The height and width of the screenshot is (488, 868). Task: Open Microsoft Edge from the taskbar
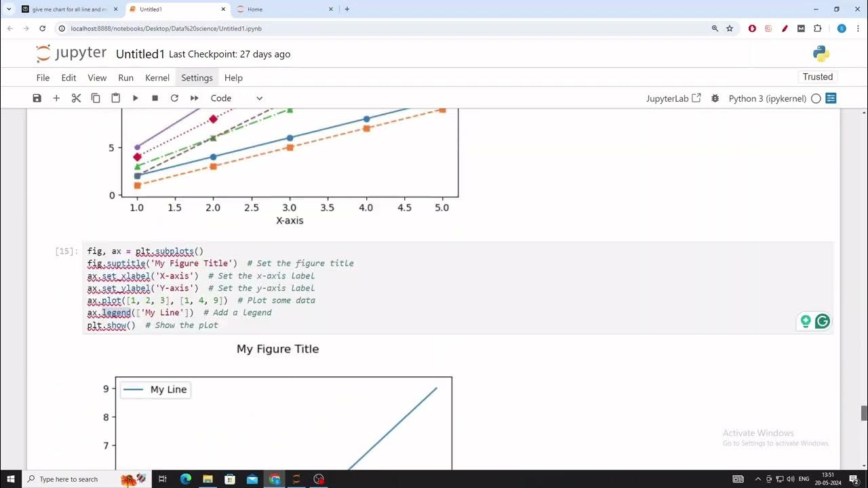point(186,479)
